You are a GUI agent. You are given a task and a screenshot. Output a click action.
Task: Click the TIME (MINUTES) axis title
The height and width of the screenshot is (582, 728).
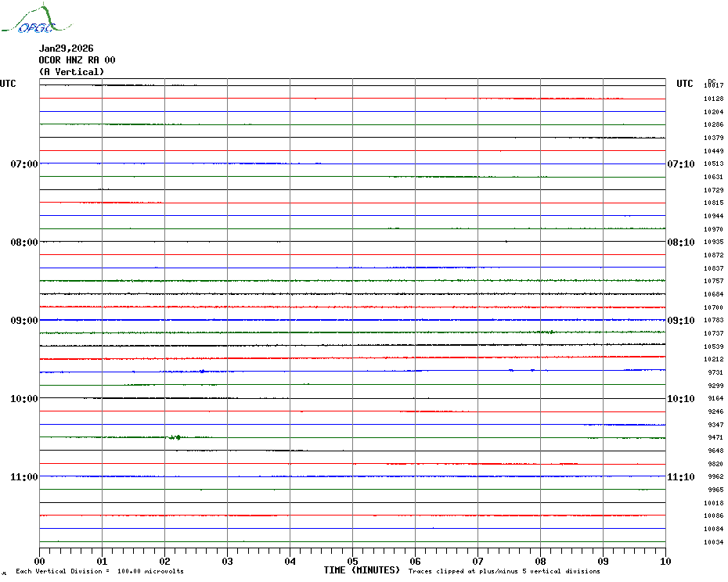tap(362, 570)
